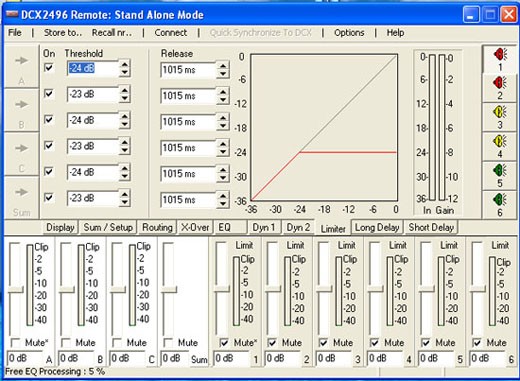Disable limiter On checkbox in last row
Image resolution: width=520 pixels, height=381 pixels.
[49, 198]
